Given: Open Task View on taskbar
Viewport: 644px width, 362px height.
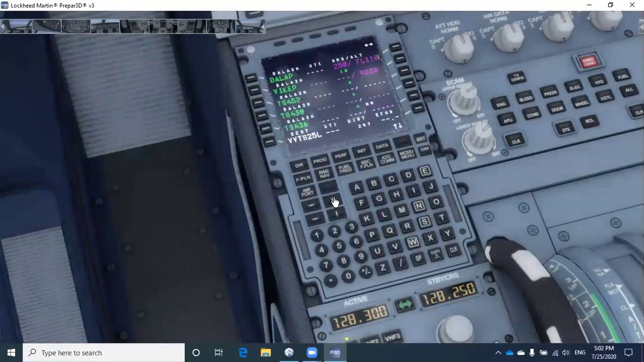Looking at the screenshot, I should [x=218, y=352].
